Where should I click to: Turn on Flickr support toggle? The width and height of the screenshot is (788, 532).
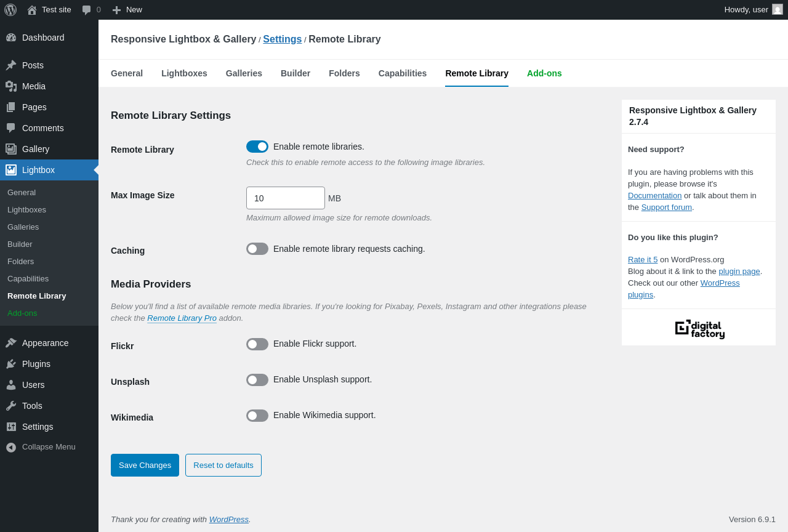(x=257, y=344)
